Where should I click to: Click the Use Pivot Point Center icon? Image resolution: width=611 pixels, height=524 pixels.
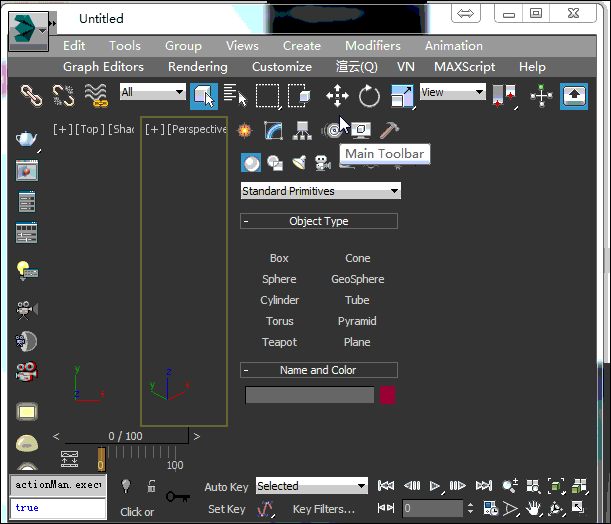[x=504, y=96]
